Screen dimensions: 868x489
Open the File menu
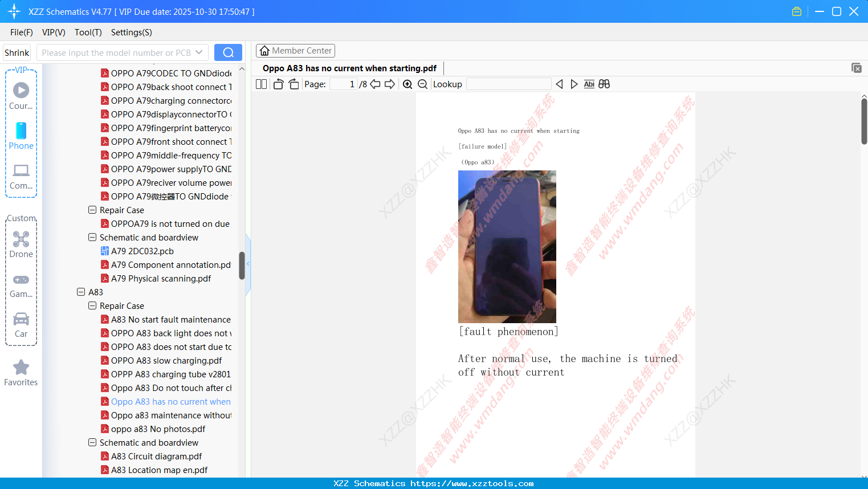[x=22, y=32]
